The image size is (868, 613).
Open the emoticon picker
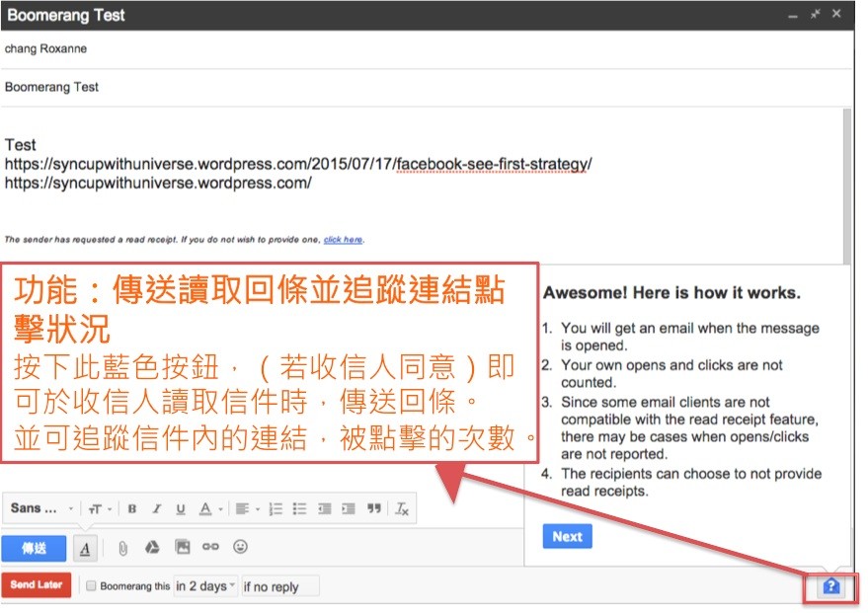pos(240,547)
